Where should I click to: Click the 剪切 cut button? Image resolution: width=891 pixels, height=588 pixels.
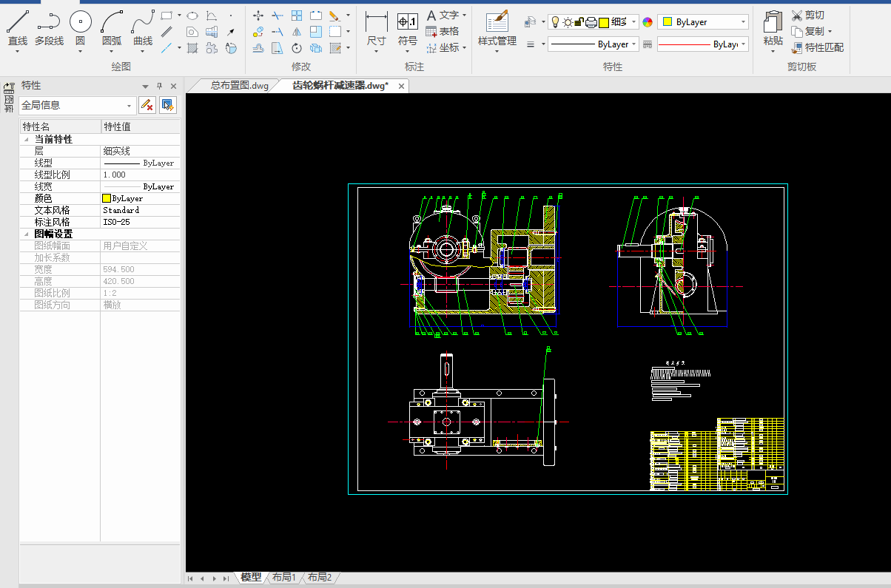tap(807, 15)
